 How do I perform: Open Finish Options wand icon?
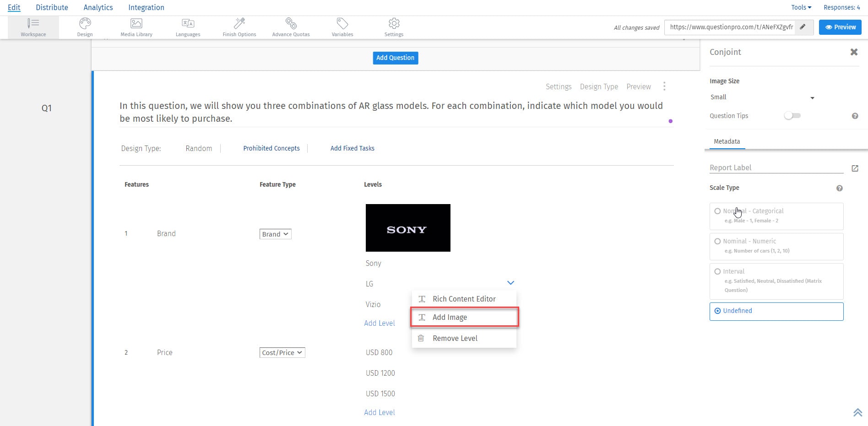(x=239, y=24)
